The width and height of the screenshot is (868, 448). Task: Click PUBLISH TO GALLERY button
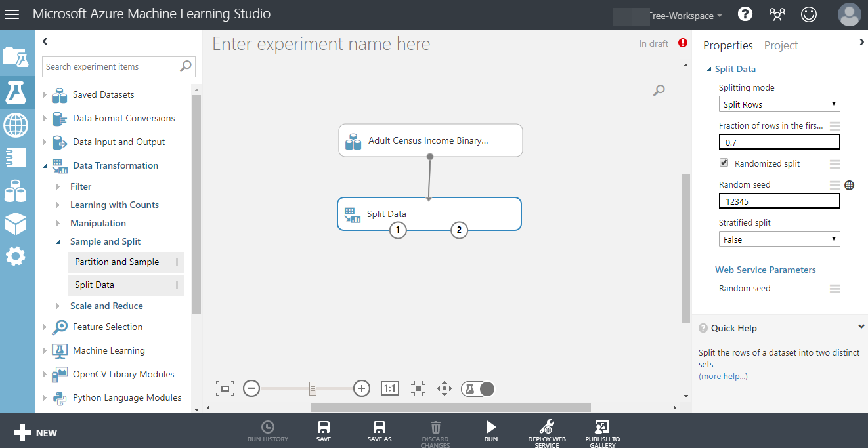pyautogui.click(x=603, y=434)
